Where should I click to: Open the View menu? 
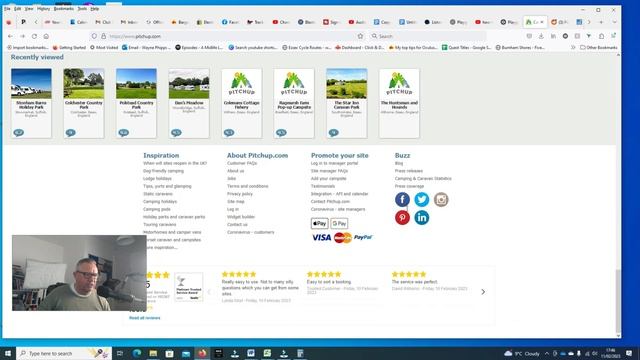[x=29, y=9]
